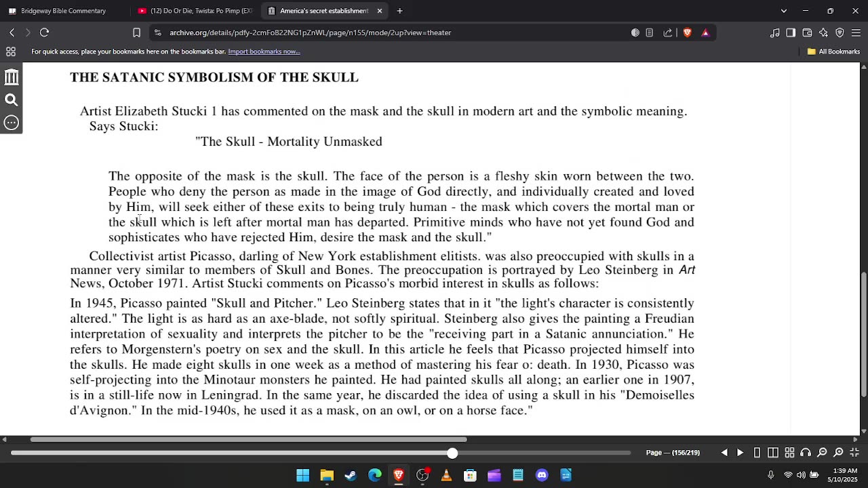This screenshot has width=868, height=488.
Task: Open the Brave playlist music icon
Action: click(x=774, y=33)
